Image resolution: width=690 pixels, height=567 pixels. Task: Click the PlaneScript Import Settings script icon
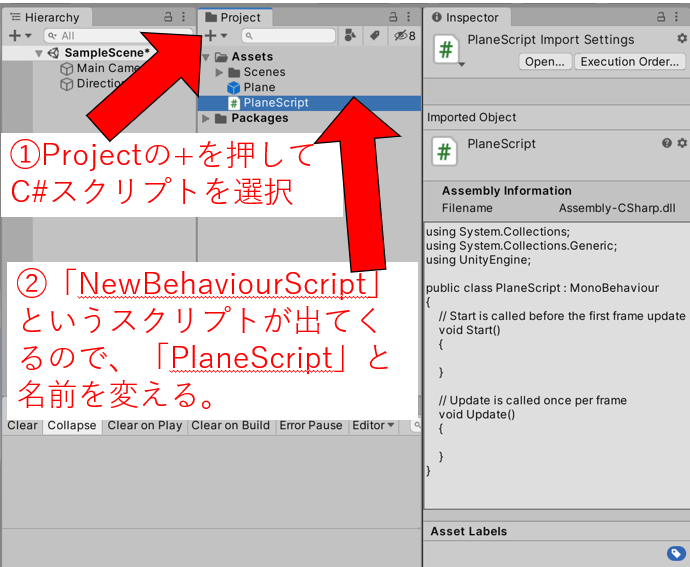click(446, 49)
